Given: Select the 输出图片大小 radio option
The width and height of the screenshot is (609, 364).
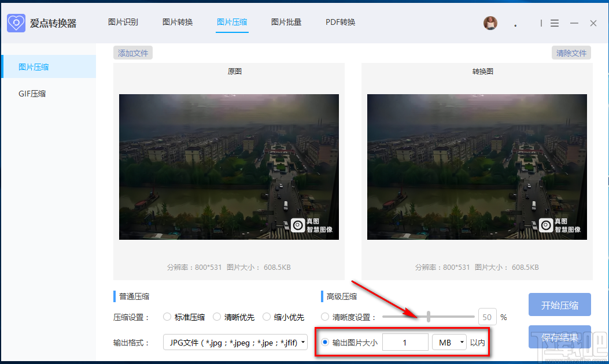Looking at the screenshot, I should [x=325, y=342].
